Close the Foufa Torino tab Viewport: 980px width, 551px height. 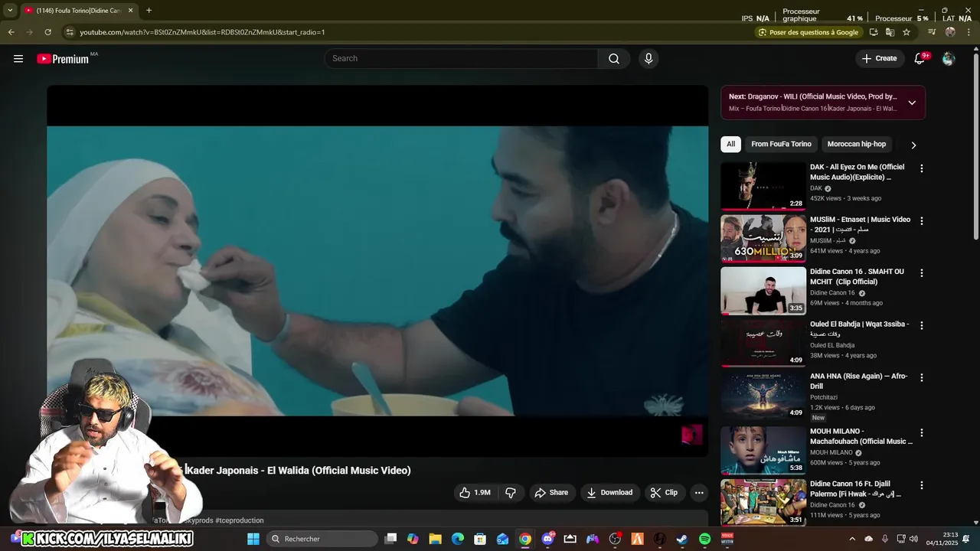130,11
